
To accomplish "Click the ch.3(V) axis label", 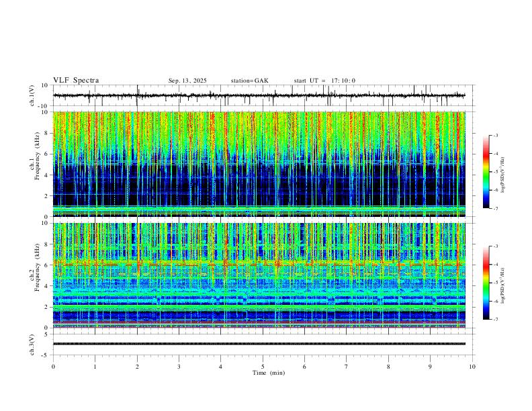I will 33,345.
